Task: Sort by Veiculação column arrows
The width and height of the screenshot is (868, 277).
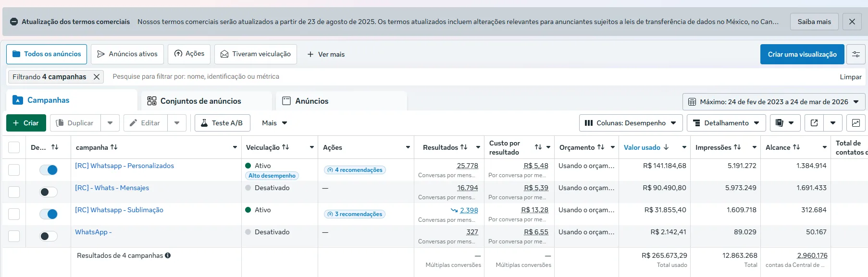Action: [x=285, y=147]
